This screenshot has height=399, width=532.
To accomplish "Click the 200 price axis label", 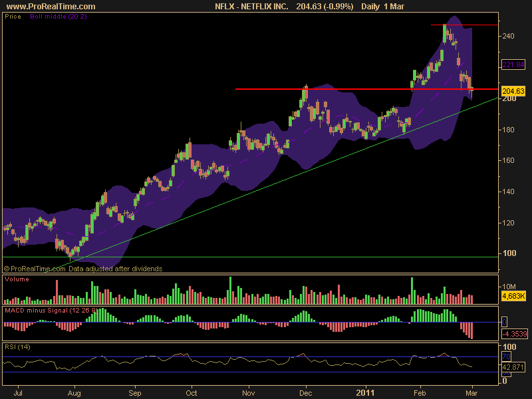I will point(509,98).
